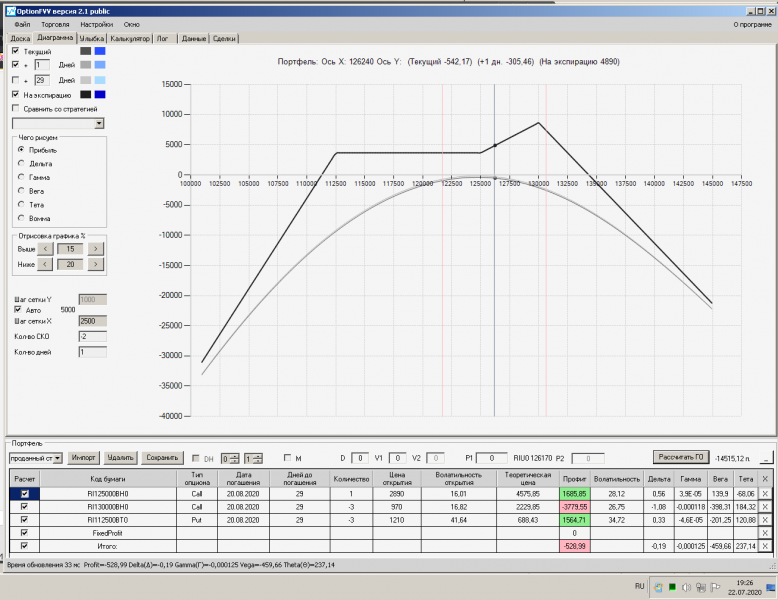Click X button in FixedProfit row

point(765,533)
